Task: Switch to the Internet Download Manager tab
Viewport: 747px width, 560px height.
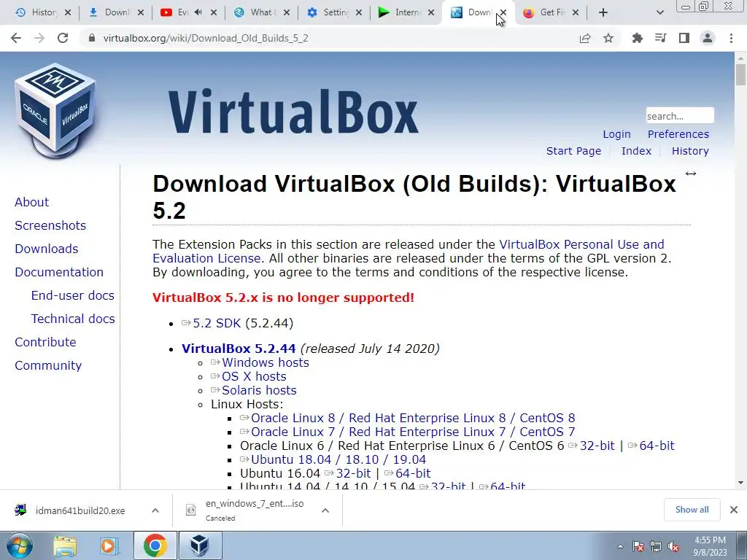Action: coord(401,12)
